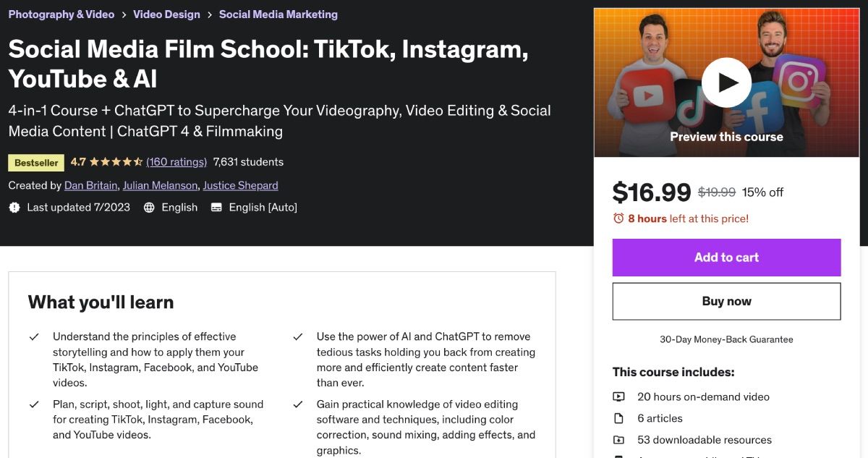Play the course preview video
This screenshot has width=868, height=458.
click(x=726, y=82)
